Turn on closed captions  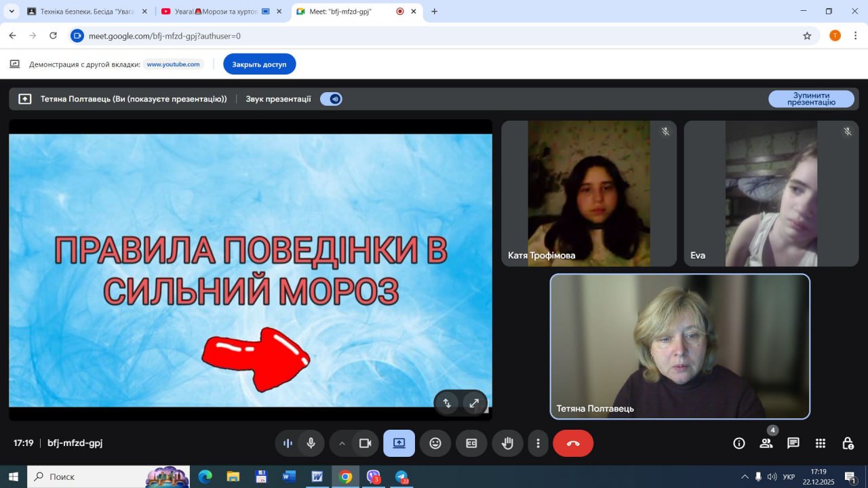coord(471,443)
